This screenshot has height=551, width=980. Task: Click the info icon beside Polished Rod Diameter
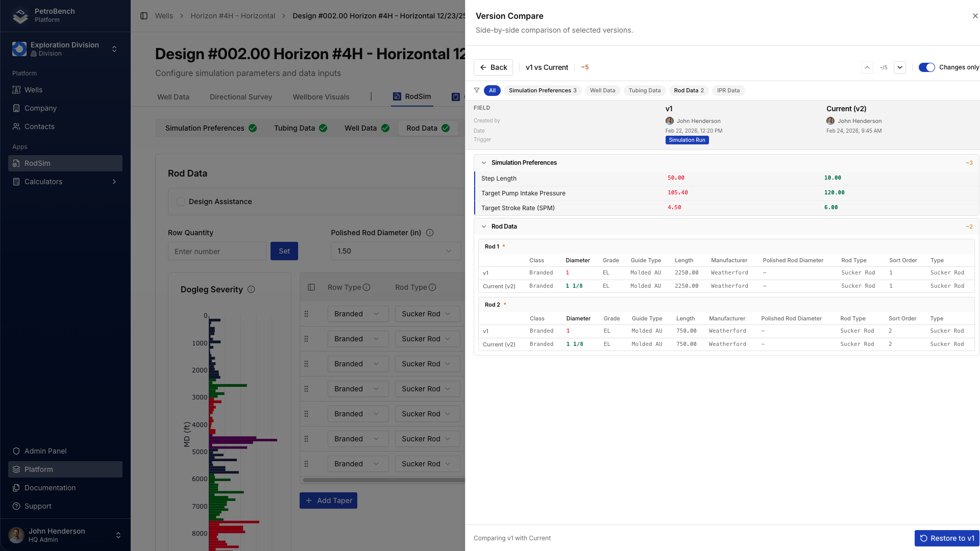point(430,233)
